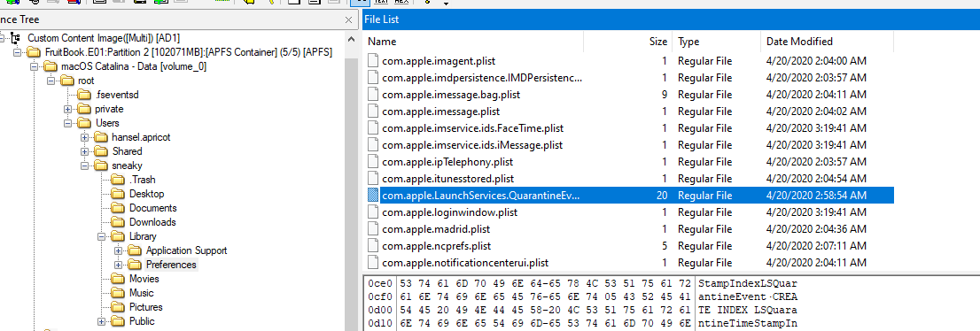980x331 pixels.
Task: Click 'TE INDEX LSQuara' ASCII text in hex viewer
Action: tap(748, 311)
